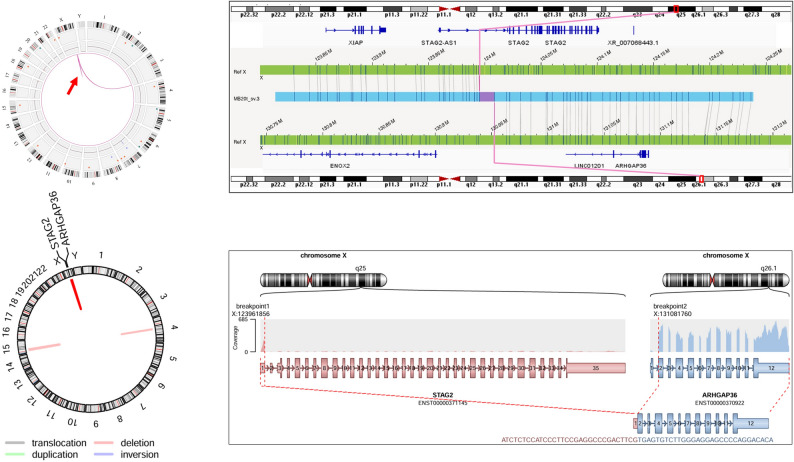Click the blue inversion legend swatch

tap(104, 455)
